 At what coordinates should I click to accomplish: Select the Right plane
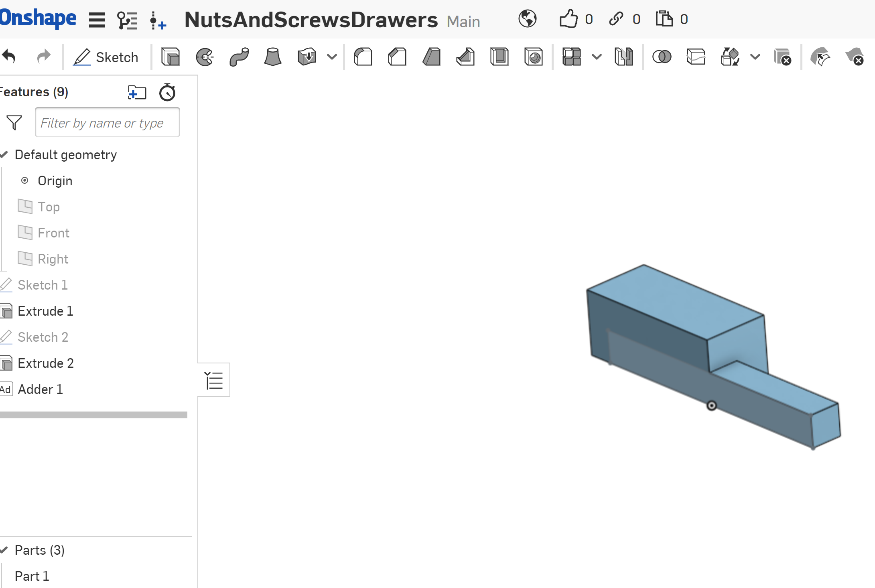53,259
